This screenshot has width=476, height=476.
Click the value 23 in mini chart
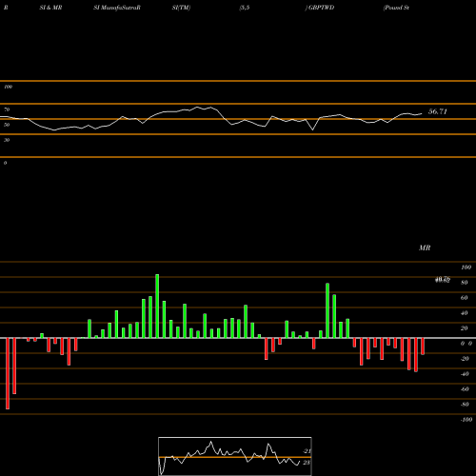[x=307, y=463]
